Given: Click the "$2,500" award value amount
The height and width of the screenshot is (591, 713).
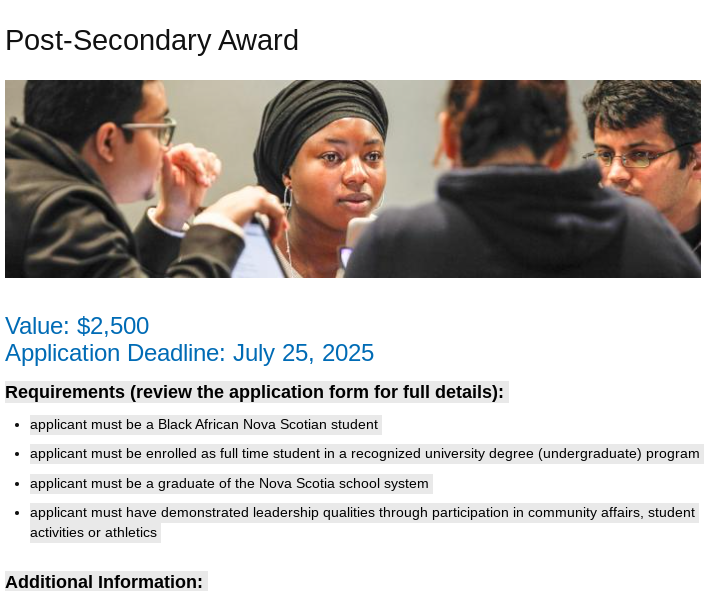Looking at the screenshot, I should click(x=113, y=326).
